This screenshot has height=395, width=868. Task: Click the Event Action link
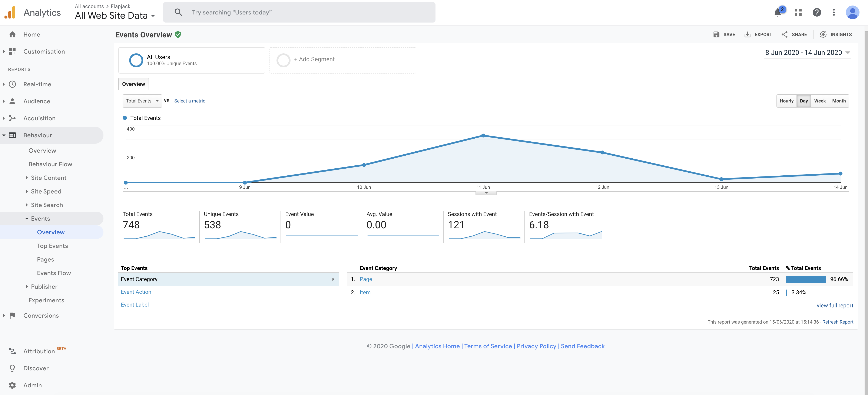click(x=136, y=292)
